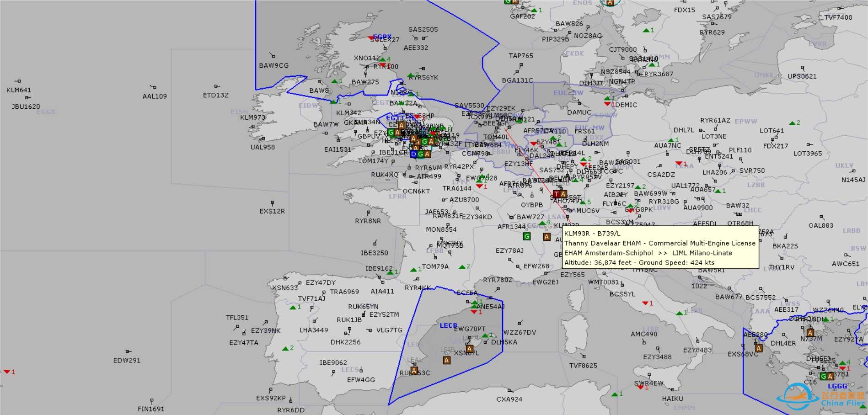
Task: Select the brown A icon beside XSN07L
Action: [469, 349]
